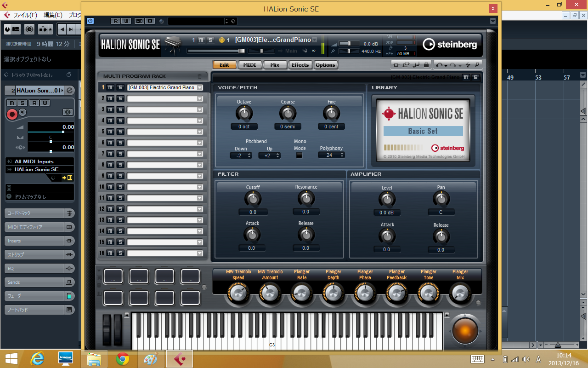588x368 pixels.
Task: Click the Windows Start button
Action: (11, 358)
